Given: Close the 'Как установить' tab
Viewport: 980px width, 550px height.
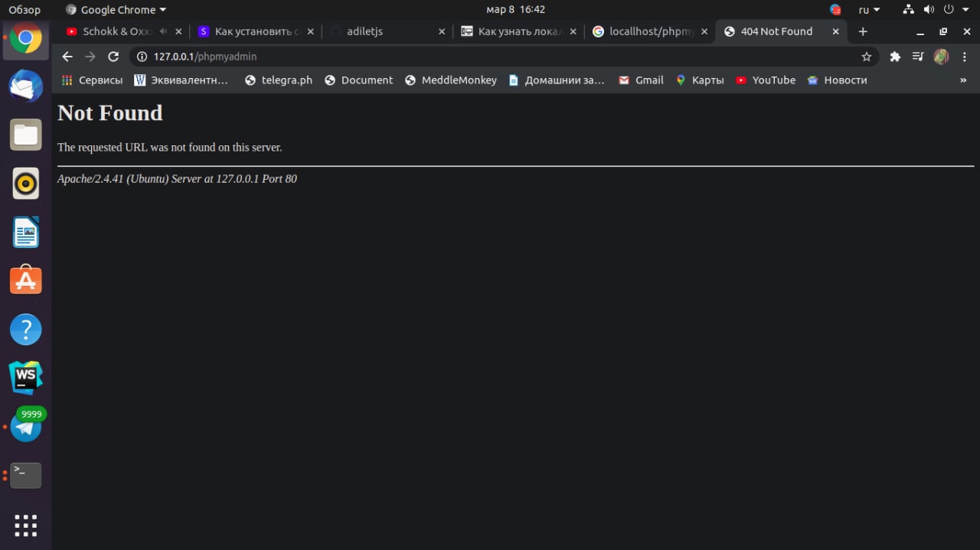Looking at the screenshot, I should click(309, 31).
